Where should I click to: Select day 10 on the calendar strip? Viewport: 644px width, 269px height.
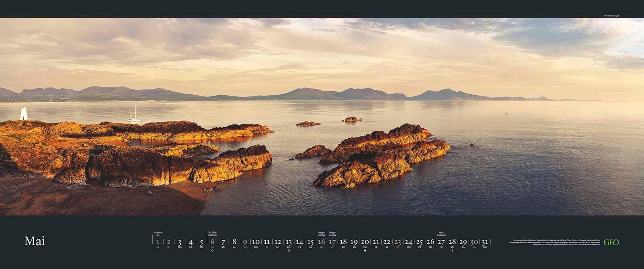(256, 242)
